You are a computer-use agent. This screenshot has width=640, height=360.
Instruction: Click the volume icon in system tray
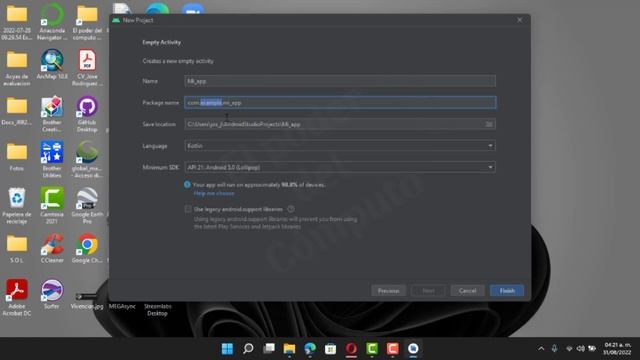[x=580, y=349]
